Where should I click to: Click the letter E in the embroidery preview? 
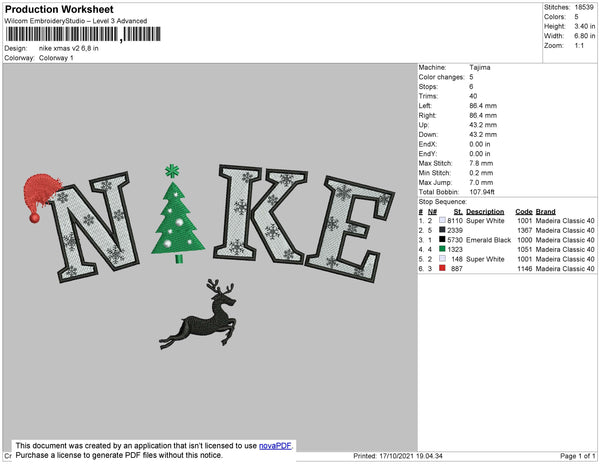pyautogui.click(x=350, y=229)
